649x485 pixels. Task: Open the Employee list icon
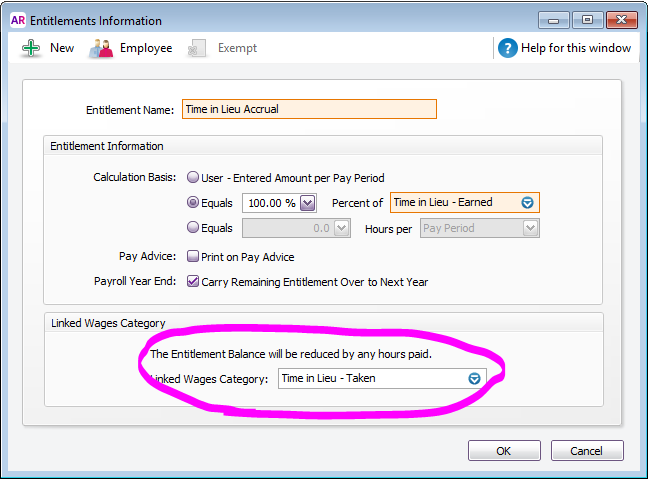(101, 48)
